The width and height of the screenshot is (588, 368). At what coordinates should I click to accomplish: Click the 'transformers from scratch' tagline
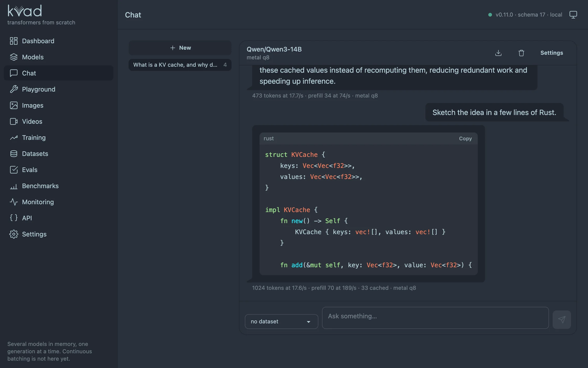[41, 23]
